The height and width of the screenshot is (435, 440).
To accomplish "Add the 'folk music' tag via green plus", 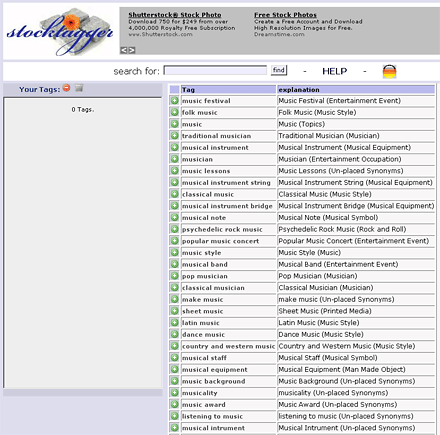I will click(174, 112).
